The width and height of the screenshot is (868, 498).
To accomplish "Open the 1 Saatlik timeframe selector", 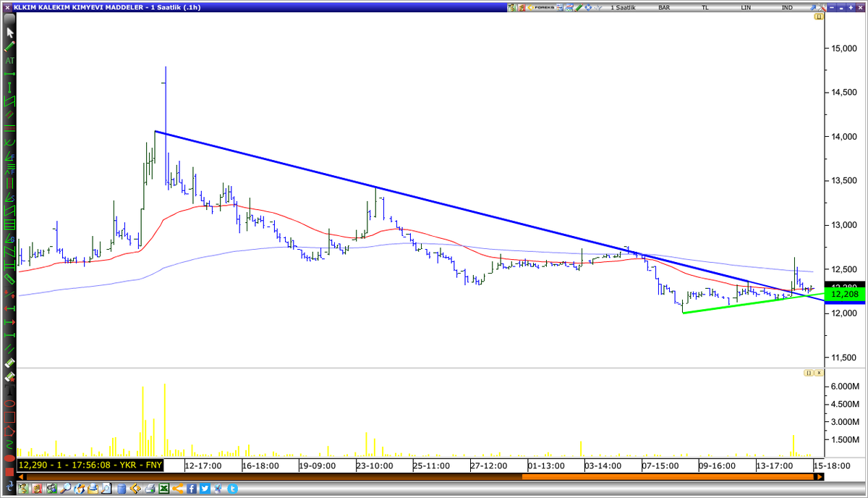I will [x=623, y=7].
